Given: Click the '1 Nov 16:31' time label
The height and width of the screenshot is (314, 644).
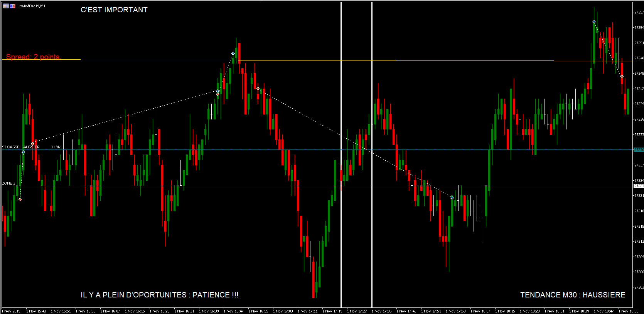Looking at the screenshot, I should coord(184,311).
